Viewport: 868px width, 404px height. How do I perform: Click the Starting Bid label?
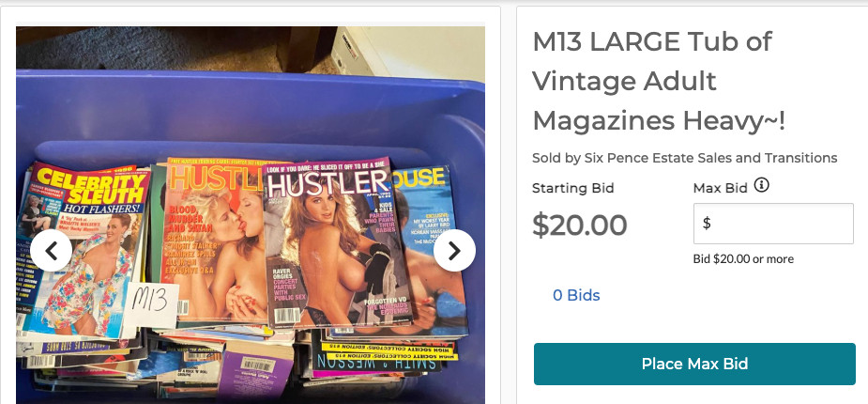coord(573,189)
